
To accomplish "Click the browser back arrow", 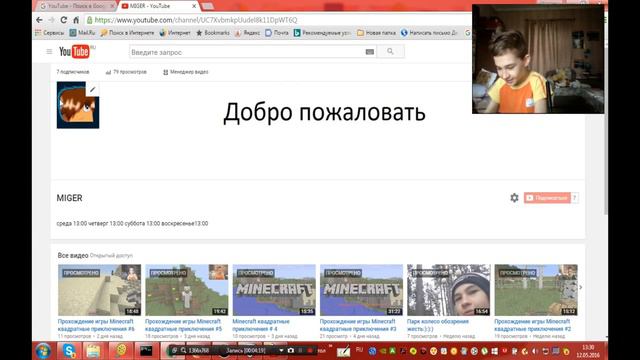I will click(x=39, y=20).
